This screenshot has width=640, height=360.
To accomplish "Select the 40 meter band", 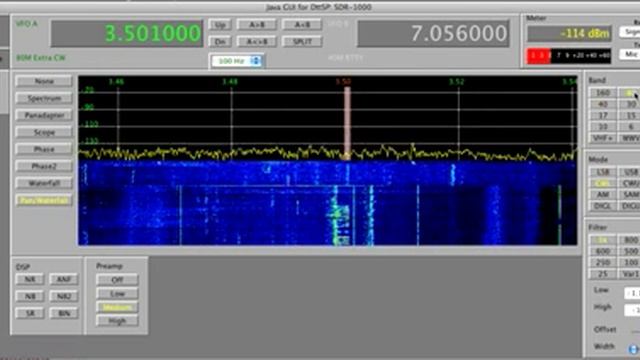I will [x=603, y=104].
